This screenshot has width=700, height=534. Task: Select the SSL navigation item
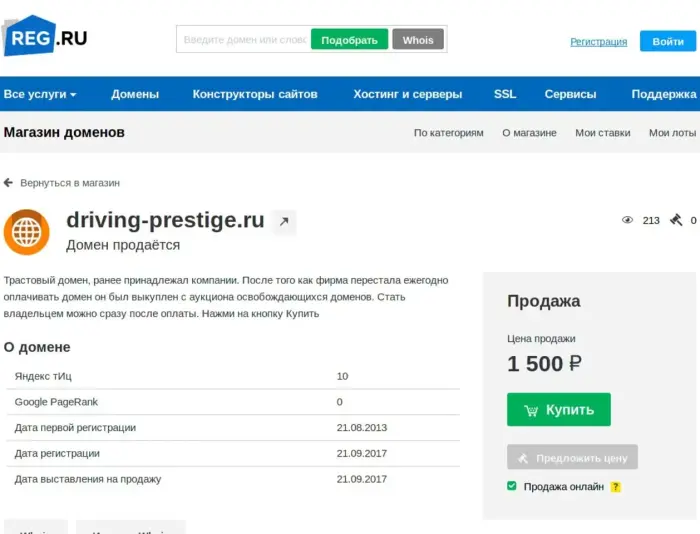[505, 94]
